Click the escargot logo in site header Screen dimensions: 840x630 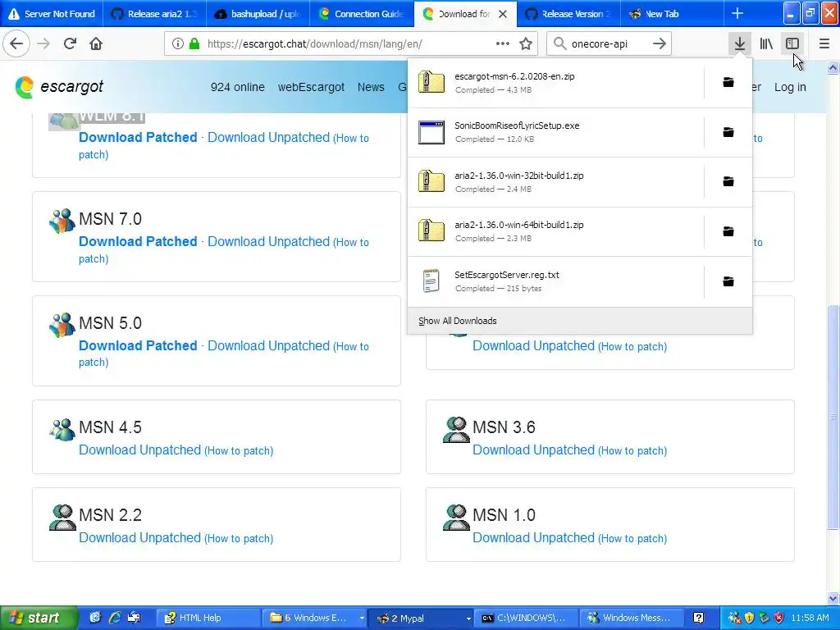(59, 87)
